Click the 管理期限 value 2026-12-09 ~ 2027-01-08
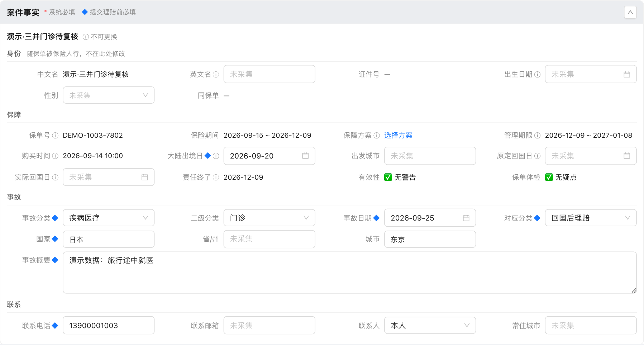The height and width of the screenshot is (345, 644). click(588, 135)
